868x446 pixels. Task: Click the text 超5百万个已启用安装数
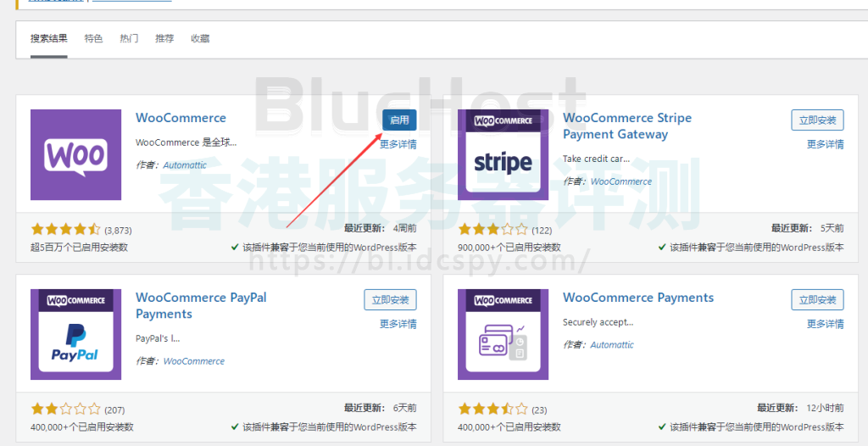pos(79,247)
